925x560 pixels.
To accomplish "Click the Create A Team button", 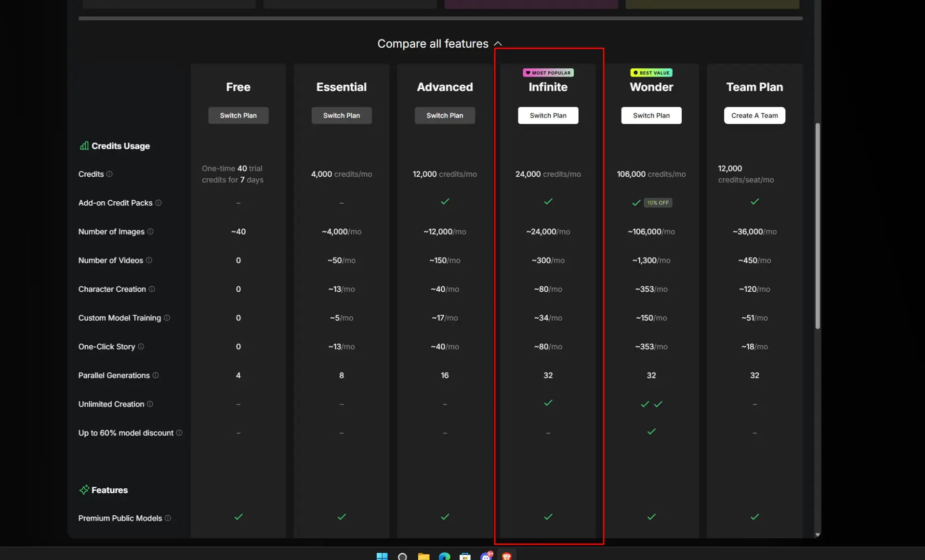I will [754, 116].
